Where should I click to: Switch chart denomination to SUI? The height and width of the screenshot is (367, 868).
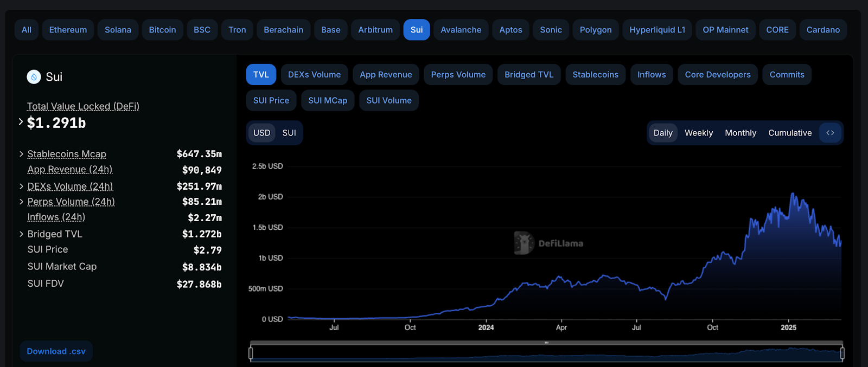(289, 133)
